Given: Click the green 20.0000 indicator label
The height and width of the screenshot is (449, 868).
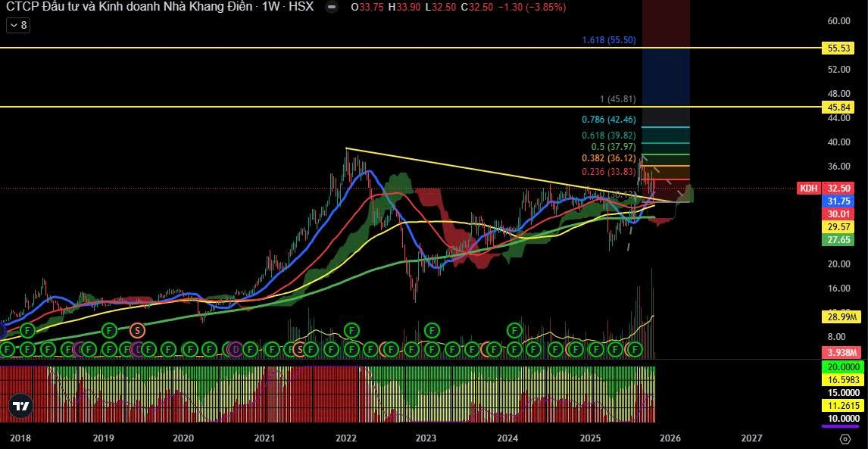Looking at the screenshot, I should point(842,368).
